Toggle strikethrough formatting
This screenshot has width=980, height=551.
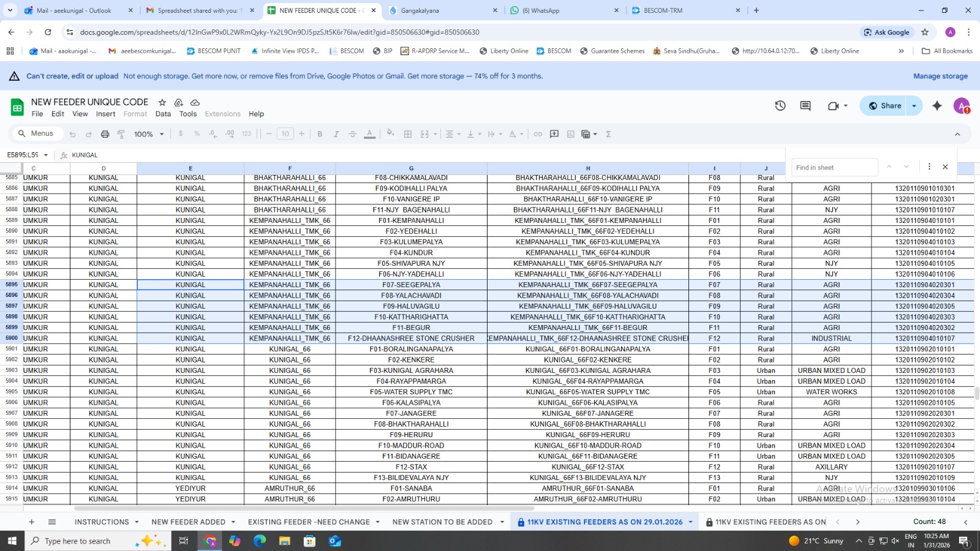click(x=353, y=134)
